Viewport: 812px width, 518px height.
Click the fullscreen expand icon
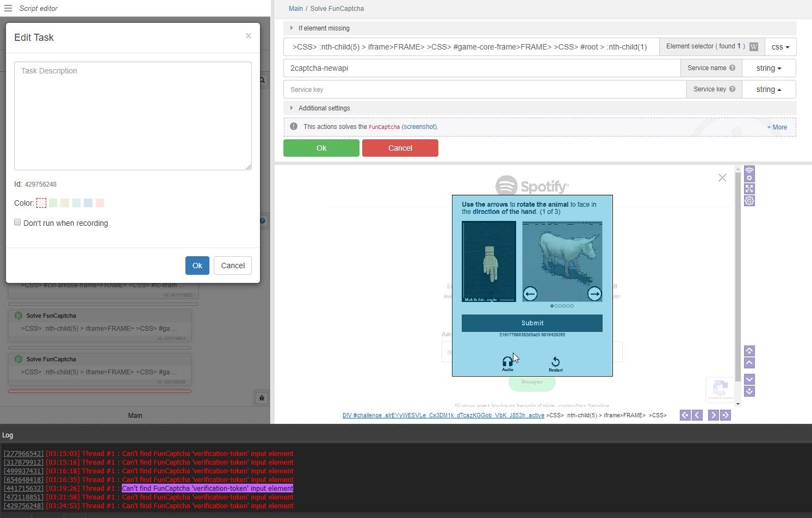(x=749, y=189)
